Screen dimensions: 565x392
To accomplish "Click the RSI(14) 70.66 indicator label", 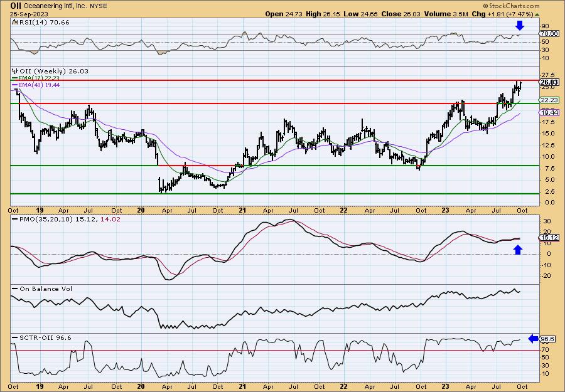I will pyautogui.click(x=43, y=23).
